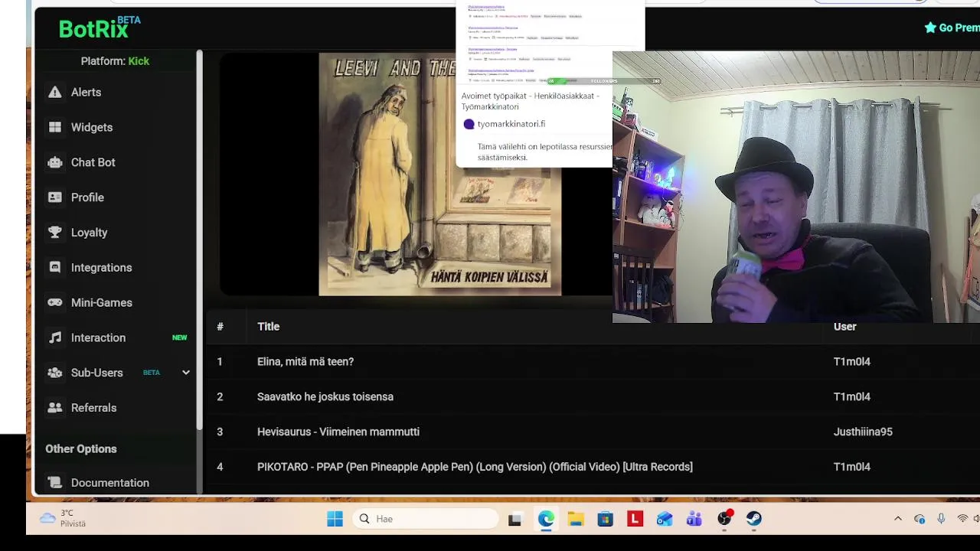Click the Go Premium star icon
980x551 pixels.
[930, 28]
